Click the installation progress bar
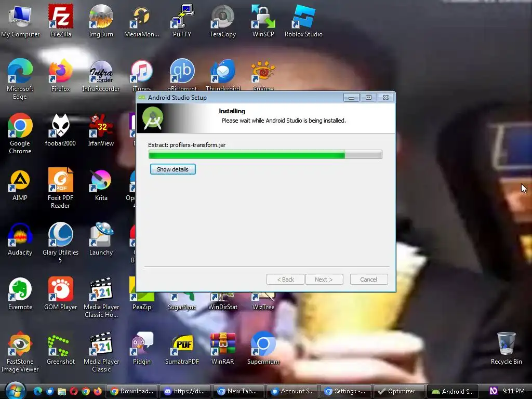This screenshot has width=532, height=399. point(265,155)
